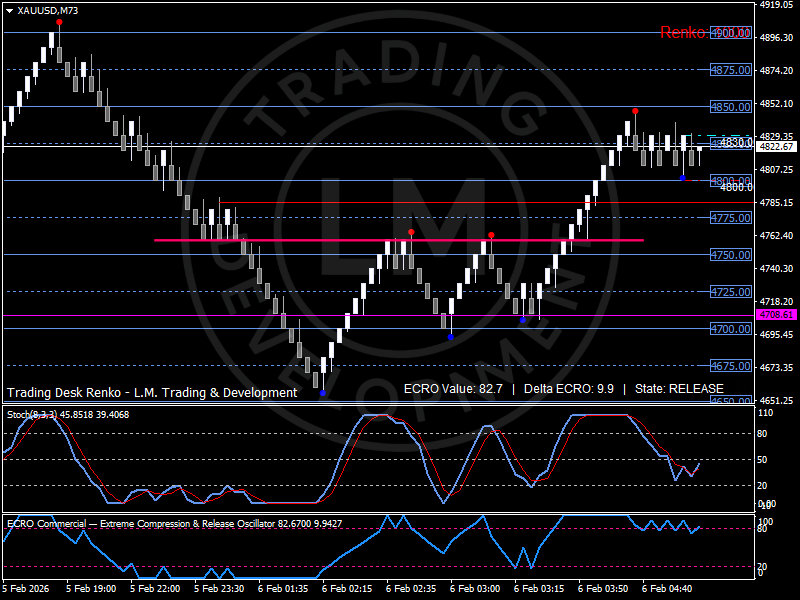Select the 4700.00 price level label

click(x=731, y=329)
